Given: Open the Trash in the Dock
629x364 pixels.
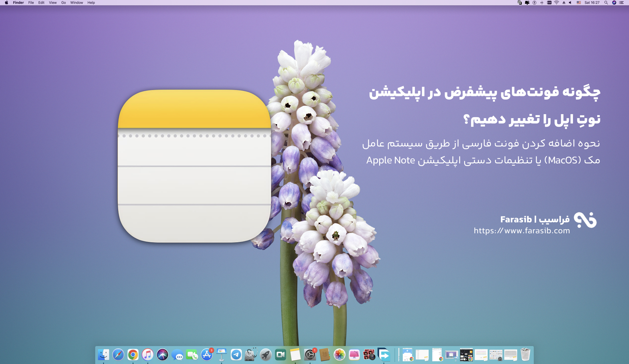Looking at the screenshot, I should [525, 354].
